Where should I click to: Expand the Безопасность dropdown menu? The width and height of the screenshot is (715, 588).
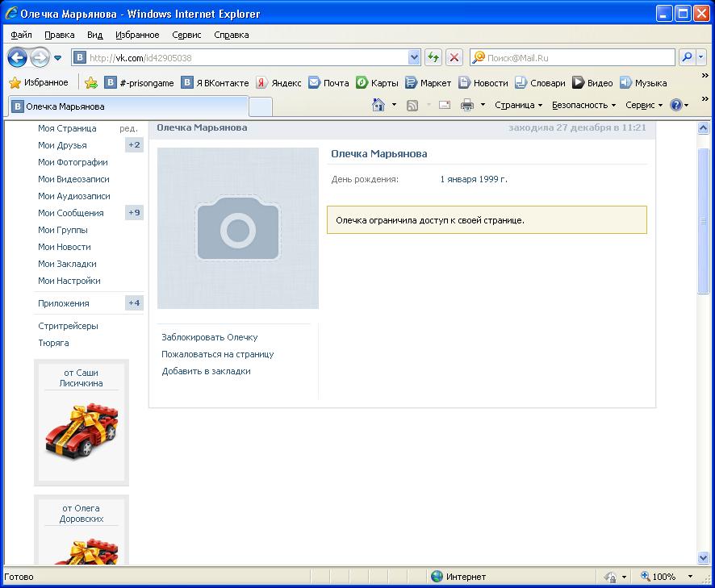583,105
